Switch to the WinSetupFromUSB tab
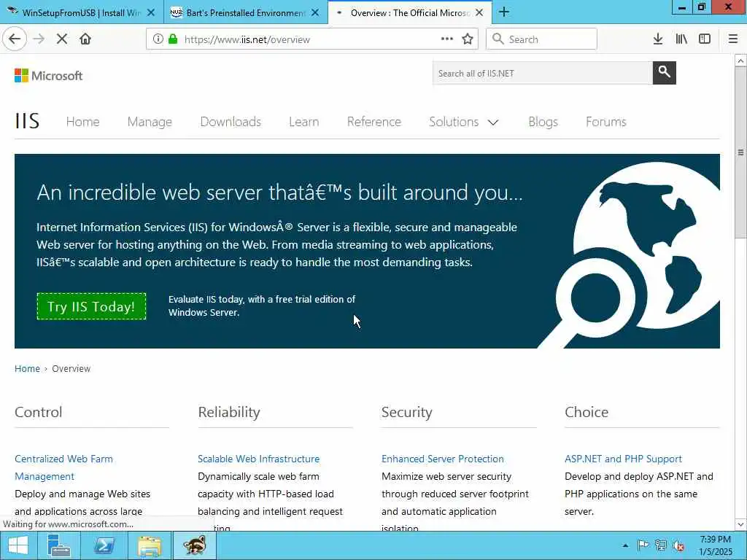The height and width of the screenshot is (560, 747). tap(81, 13)
